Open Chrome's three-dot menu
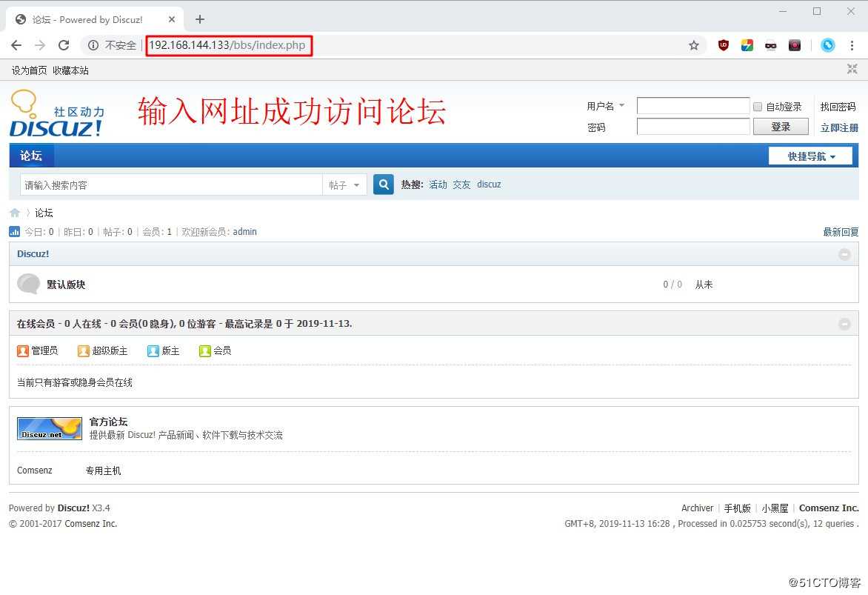The height and width of the screenshot is (595, 868). (852, 45)
